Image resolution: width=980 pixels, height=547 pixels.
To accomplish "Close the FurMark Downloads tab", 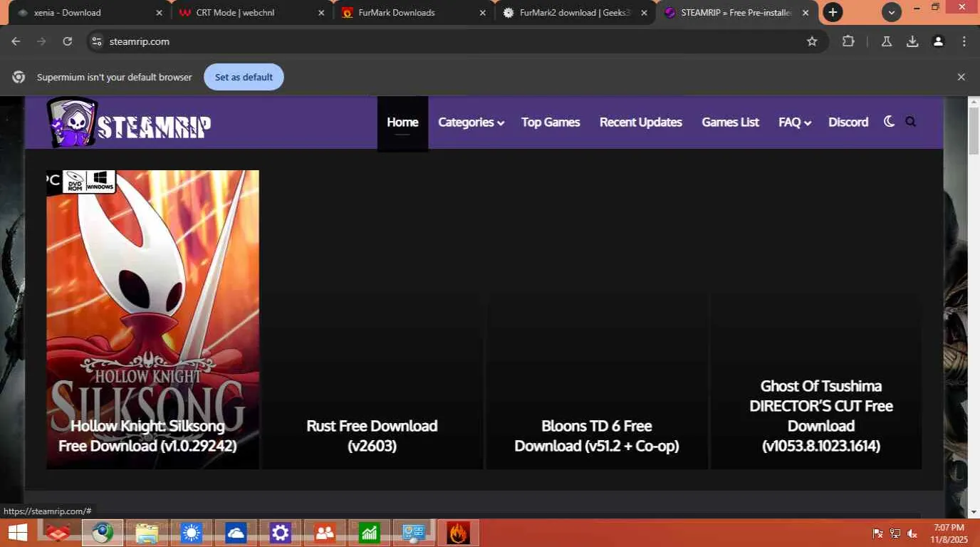I will (x=482, y=13).
